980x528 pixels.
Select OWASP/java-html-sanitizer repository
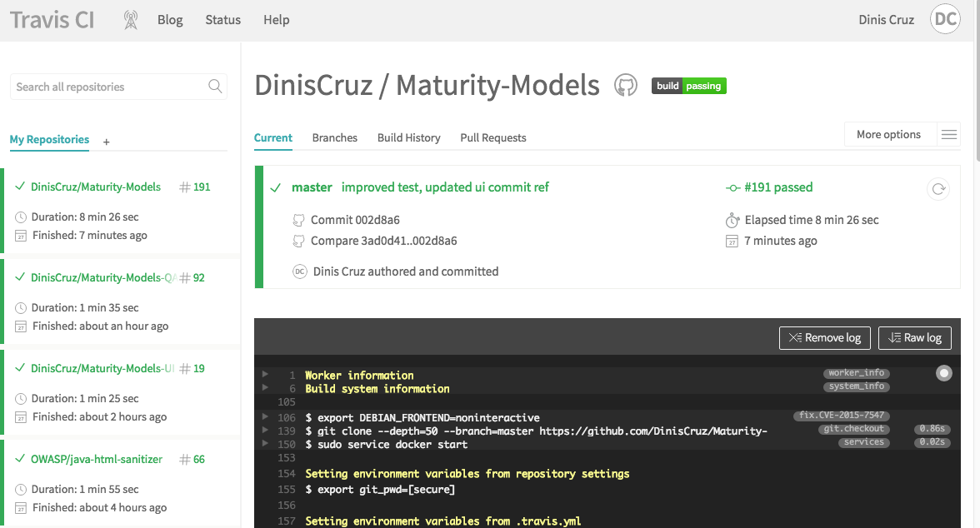point(97,459)
